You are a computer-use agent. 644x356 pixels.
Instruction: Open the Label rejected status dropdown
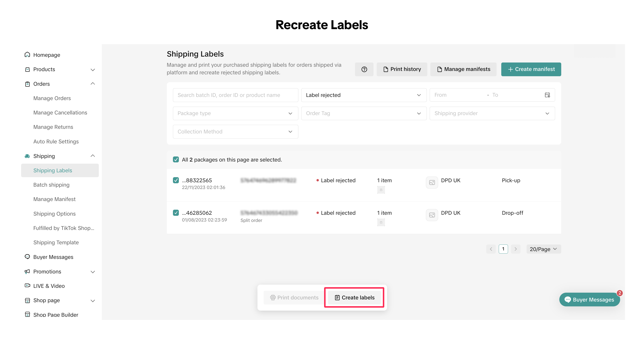click(x=364, y=95)
